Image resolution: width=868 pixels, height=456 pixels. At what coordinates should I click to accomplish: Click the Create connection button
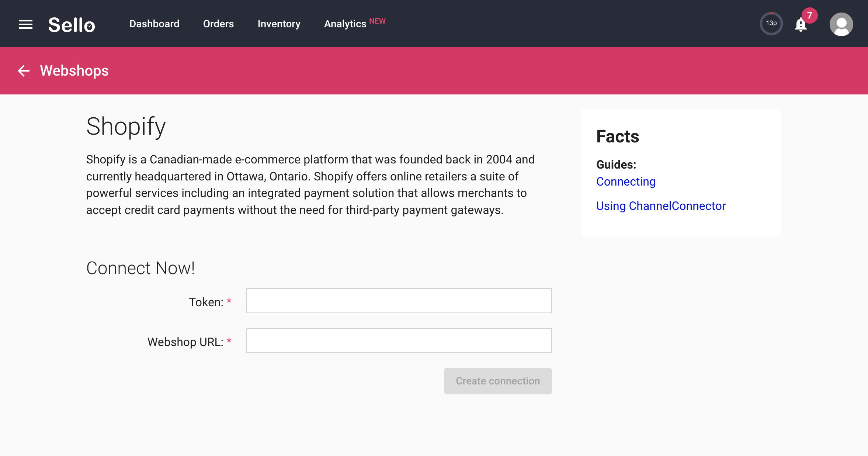click(498, 381)
